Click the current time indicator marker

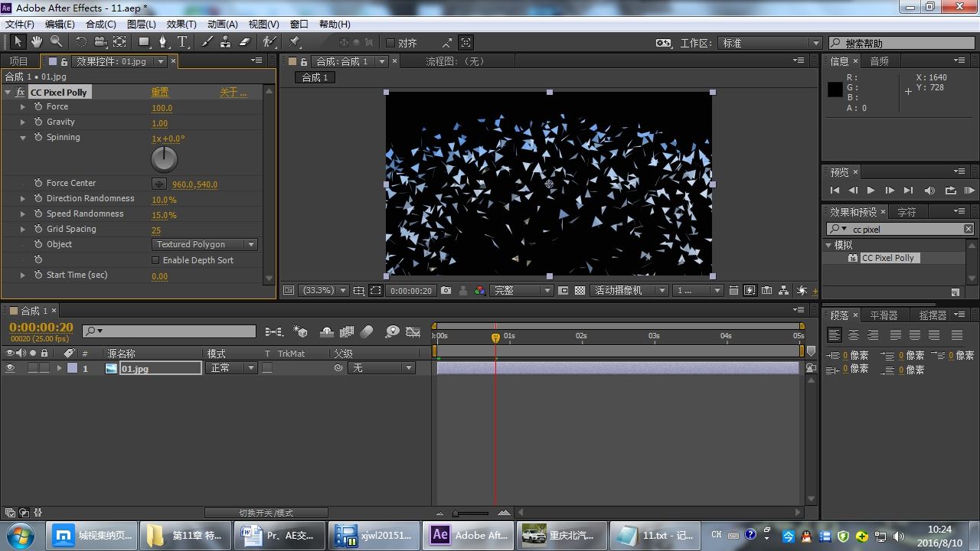point(495,337)
